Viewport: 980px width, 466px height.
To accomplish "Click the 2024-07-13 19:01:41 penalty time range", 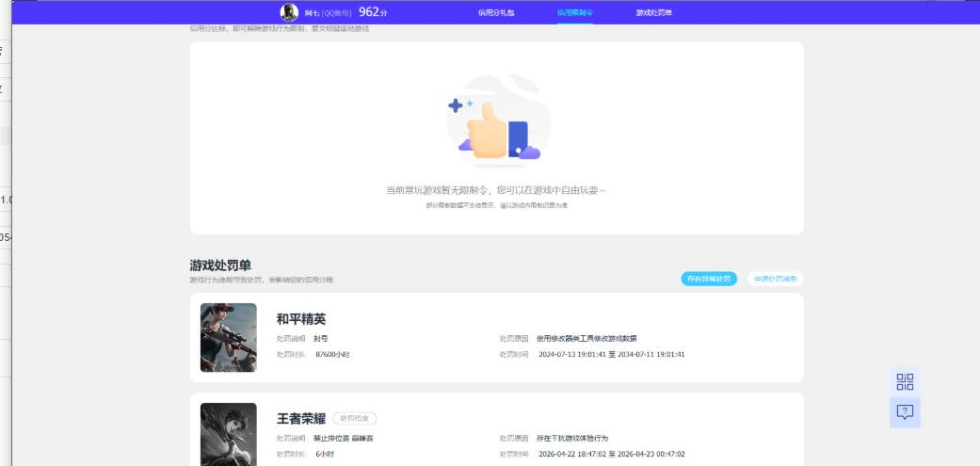I will click(x=611, y=354).
